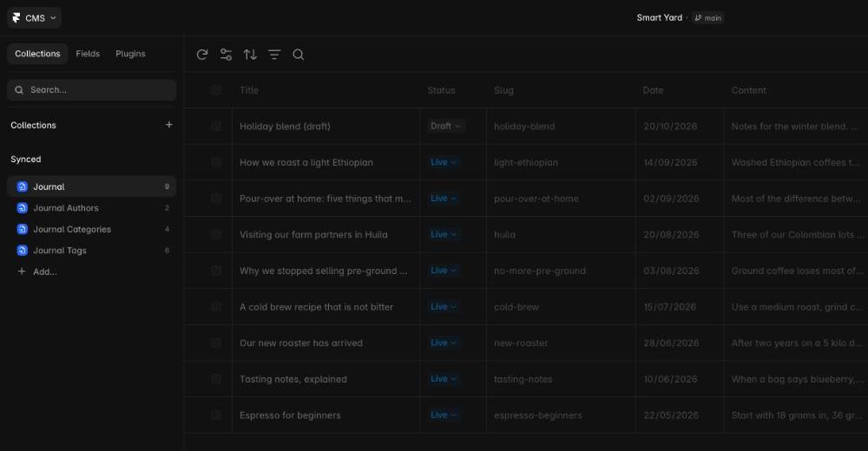Check the Espresso for beginners row checkbox
The height and width of the screenshot is (451, 868).
coord(216,415)
